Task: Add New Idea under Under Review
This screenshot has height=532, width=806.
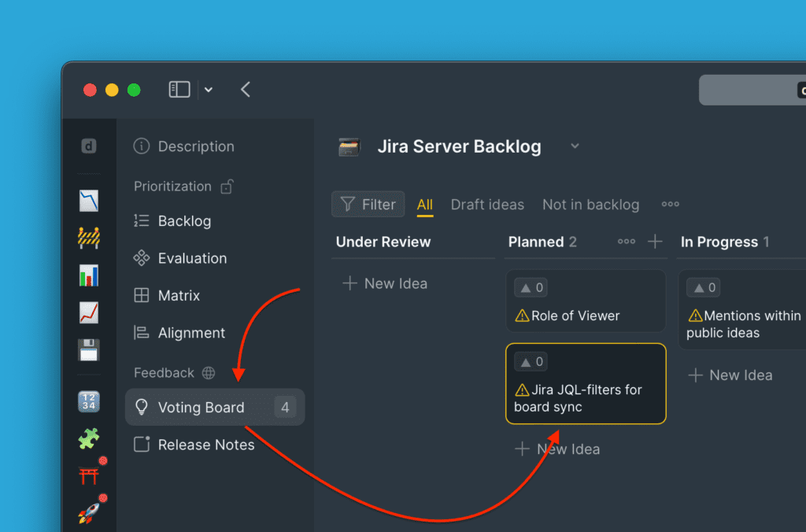Action: (386, 283)
